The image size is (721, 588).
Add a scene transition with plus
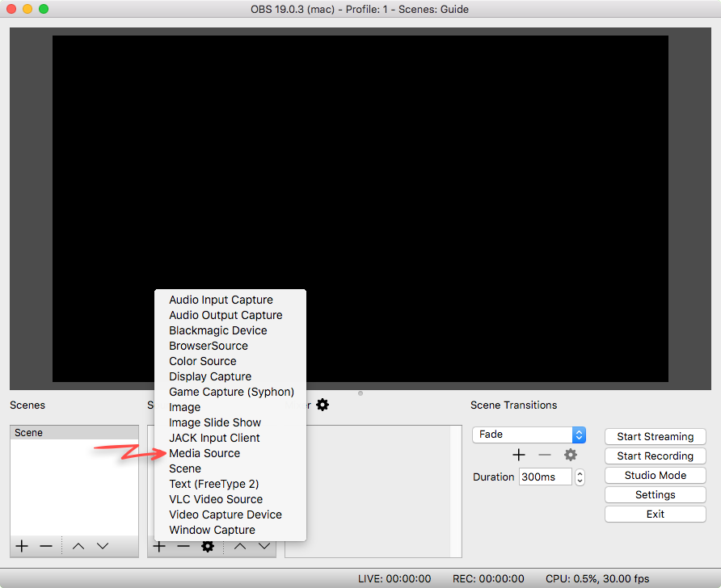[519, 455]
